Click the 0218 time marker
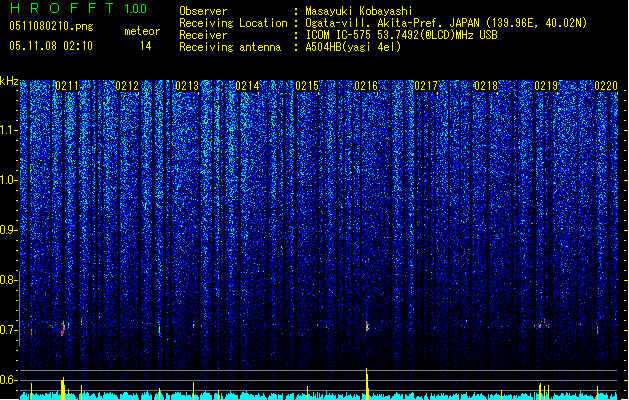The width and height of the screenshot is (629, 400). pos(486,86)
